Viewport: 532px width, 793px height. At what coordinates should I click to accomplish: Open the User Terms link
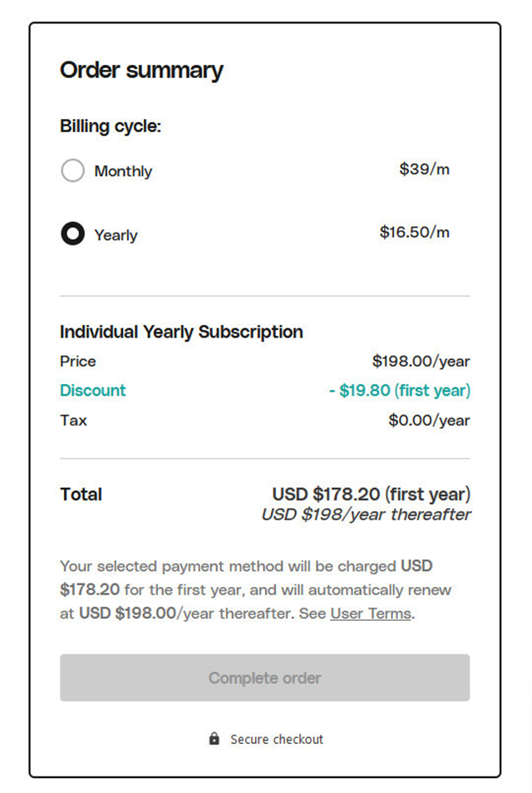(x=369, y=613)
